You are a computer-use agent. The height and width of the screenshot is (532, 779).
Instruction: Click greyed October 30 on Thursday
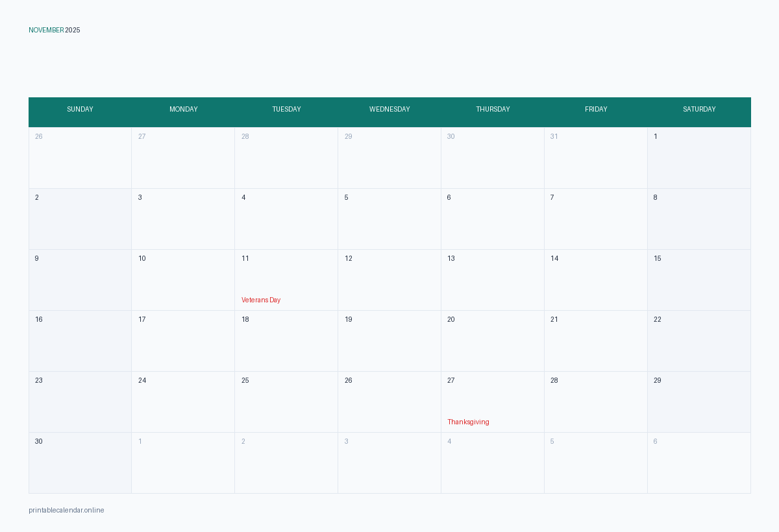[451, 137]
